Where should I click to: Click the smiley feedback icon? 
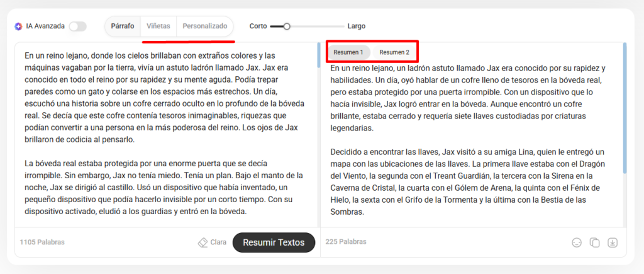pyautogui.click(x=576, y=243)
